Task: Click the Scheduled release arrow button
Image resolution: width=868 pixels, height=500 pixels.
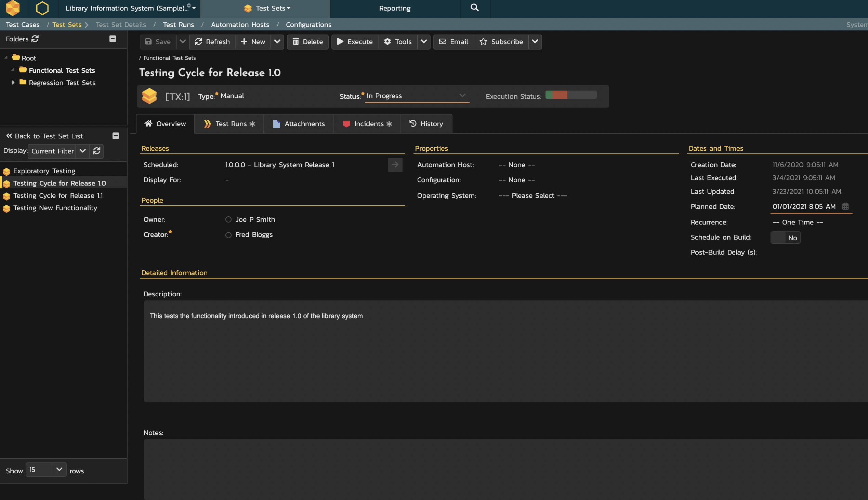Action: click(x=395, y=165)
